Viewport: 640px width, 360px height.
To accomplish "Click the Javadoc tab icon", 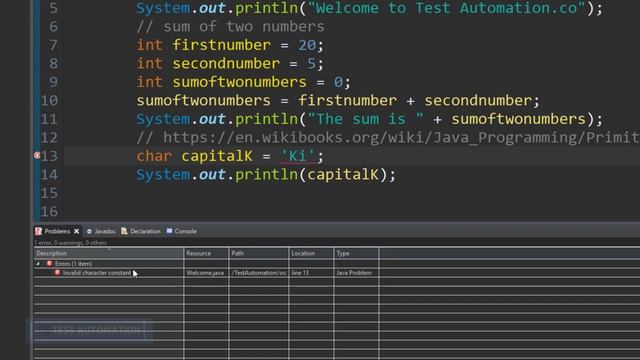I will click(89, 231).
